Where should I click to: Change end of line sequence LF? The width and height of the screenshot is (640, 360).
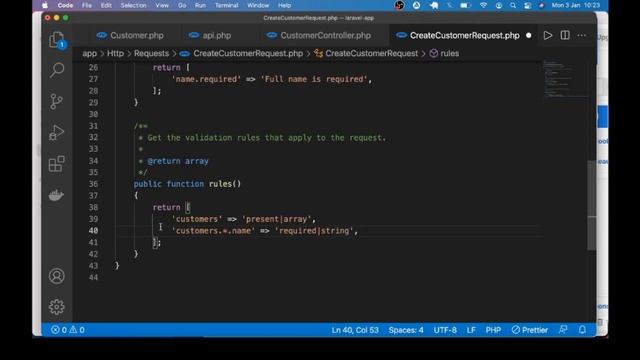pos(471,330)
